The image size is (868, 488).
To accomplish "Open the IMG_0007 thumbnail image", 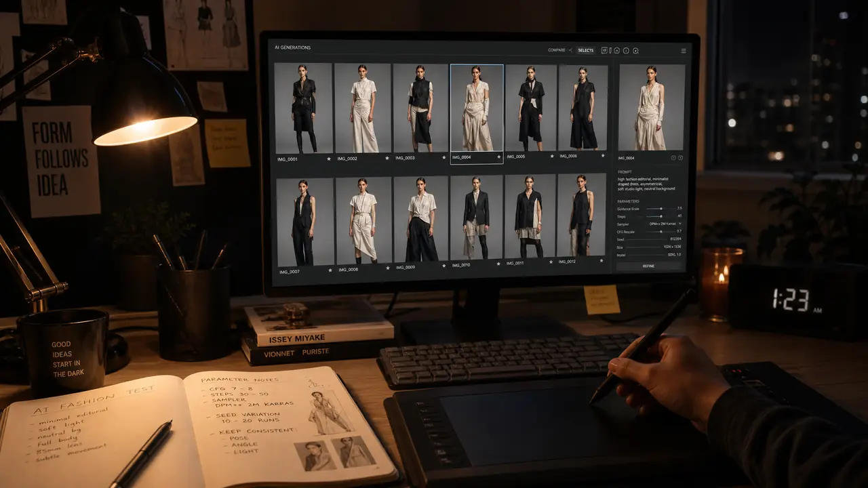I will point(304,223).
